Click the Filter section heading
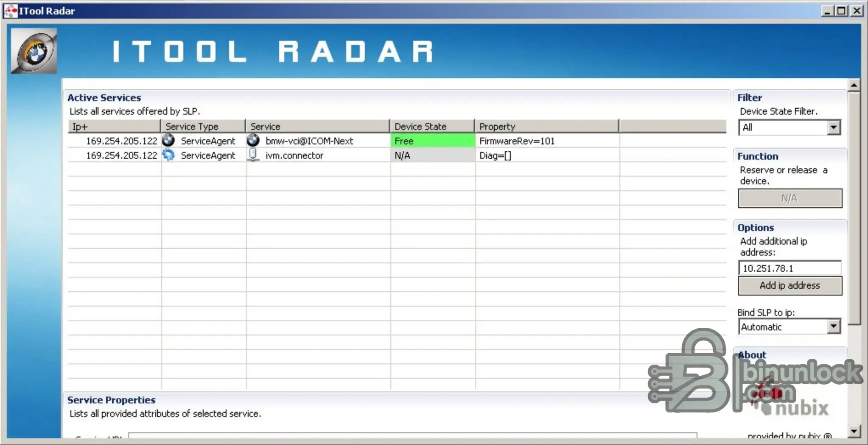 pos(750,97)
